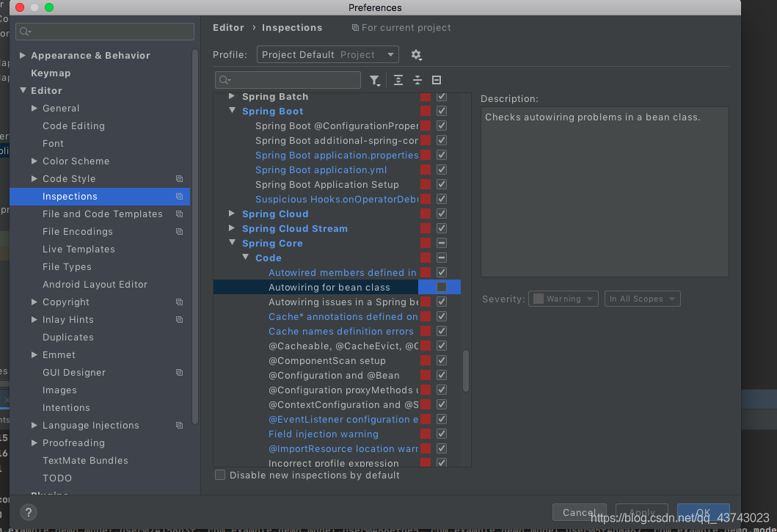Click the Cancel button
The height and width of the screenshot is (532, 777).
click(x=579, y=512)
